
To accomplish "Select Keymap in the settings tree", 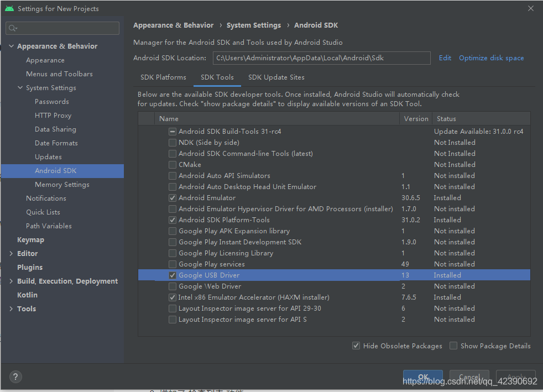I will point(30,239).
